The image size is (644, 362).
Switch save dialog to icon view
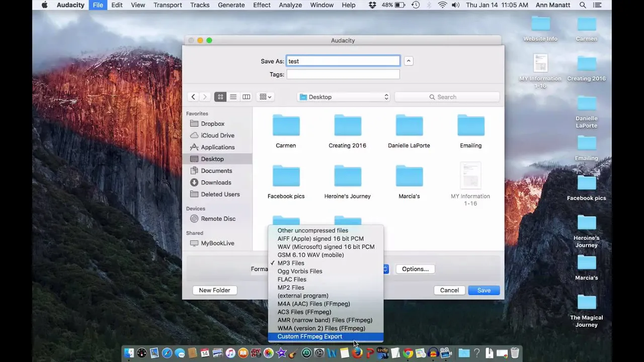coord(220,97)
